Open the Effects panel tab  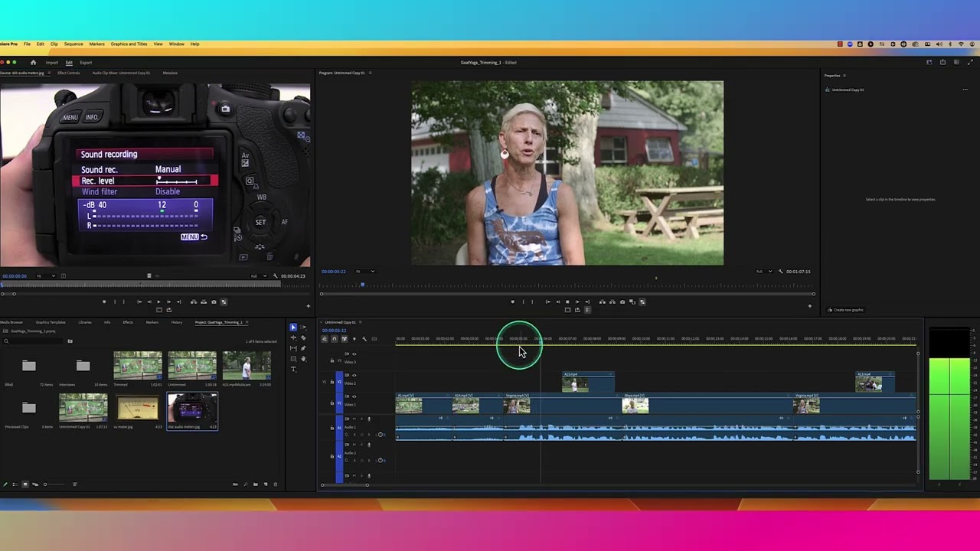[128, 322]
